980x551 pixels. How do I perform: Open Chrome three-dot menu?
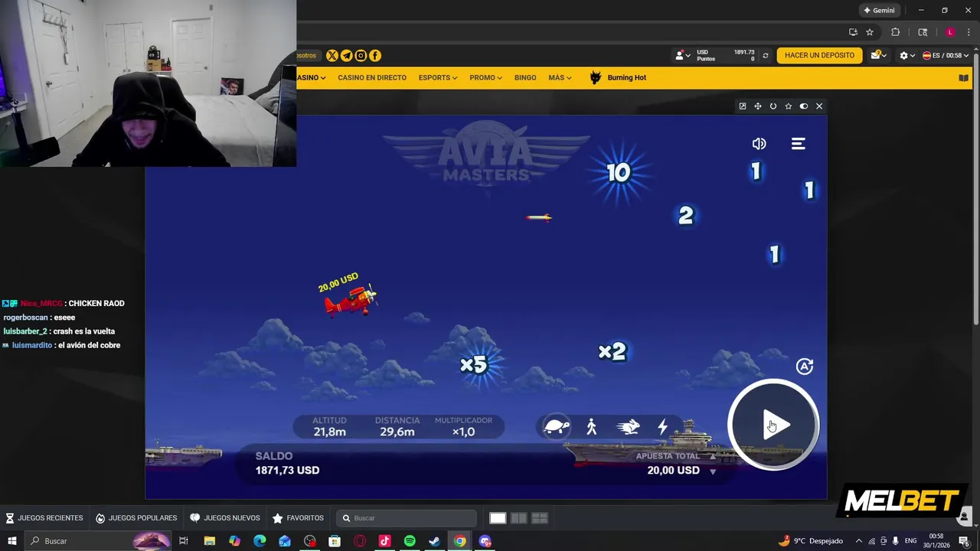(969, 32)
